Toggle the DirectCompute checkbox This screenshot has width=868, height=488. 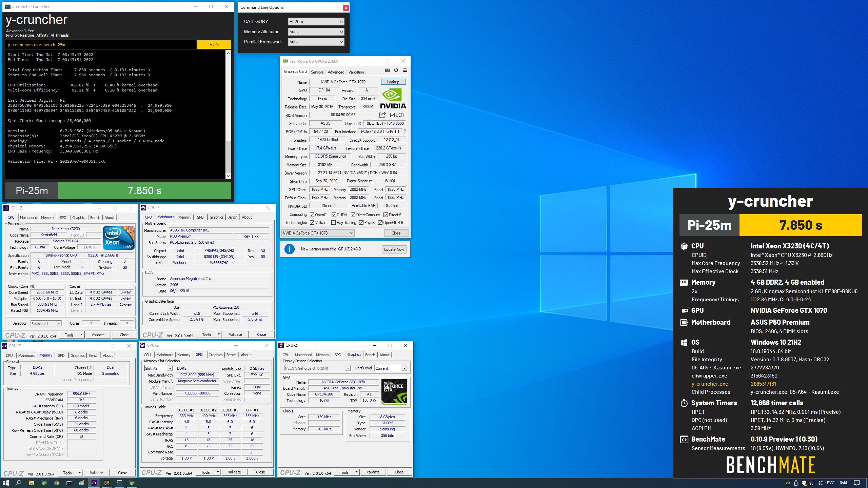[353, 215]
